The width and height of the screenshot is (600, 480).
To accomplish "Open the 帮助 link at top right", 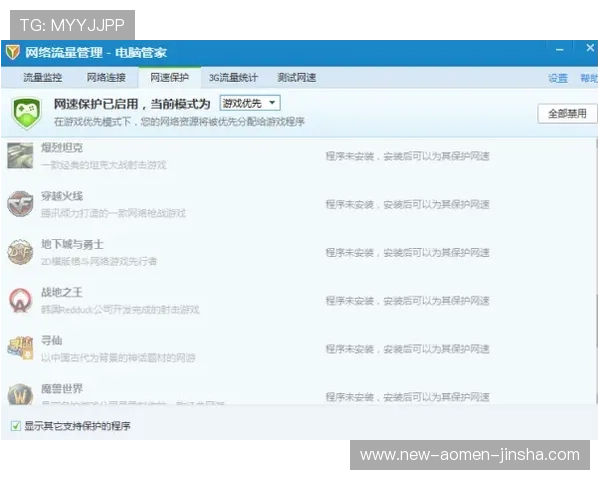I will [589, 78].
